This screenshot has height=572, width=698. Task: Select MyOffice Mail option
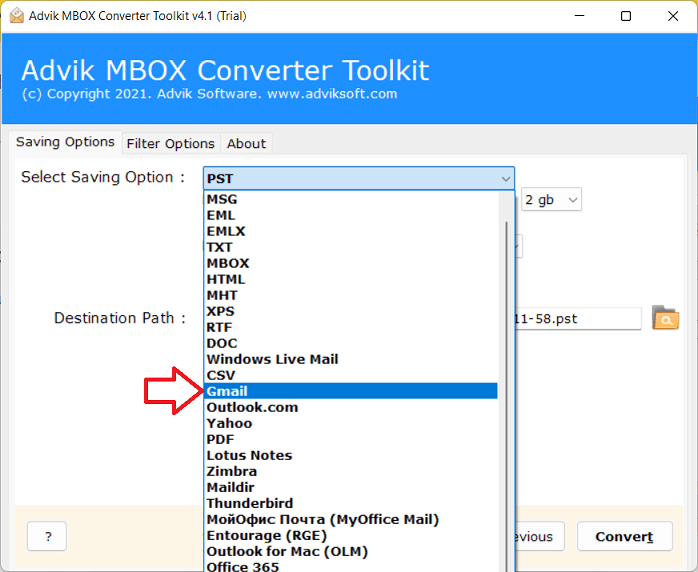351,519
